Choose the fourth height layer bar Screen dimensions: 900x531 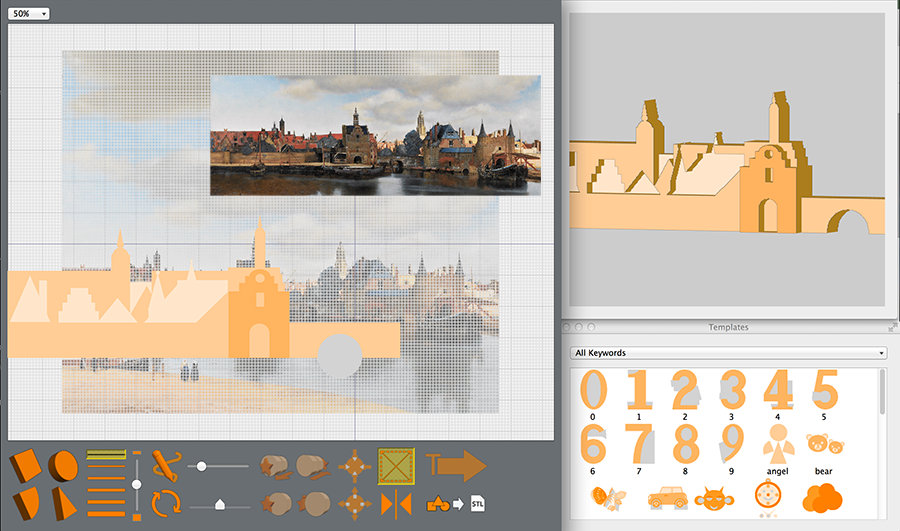pos(106,491)
